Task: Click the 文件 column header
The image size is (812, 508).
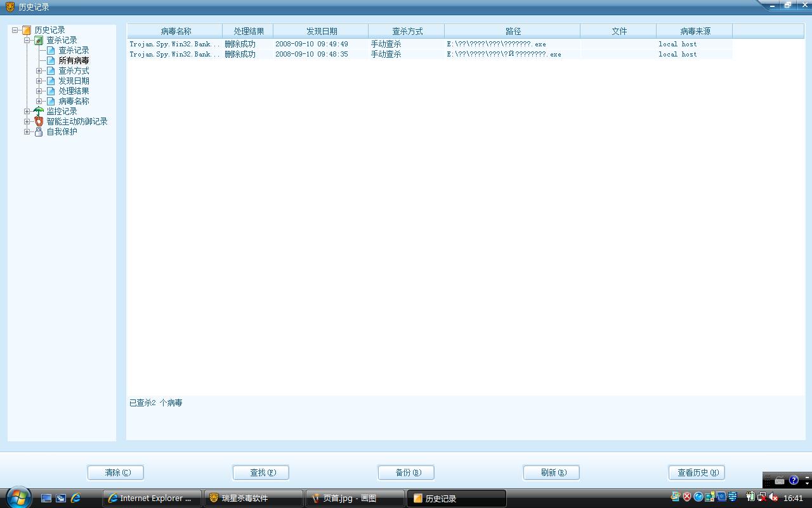Action: (619, 31)
